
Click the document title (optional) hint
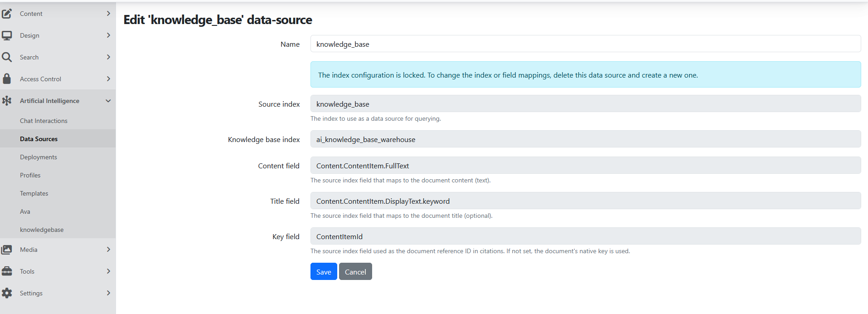coord(401,216)
